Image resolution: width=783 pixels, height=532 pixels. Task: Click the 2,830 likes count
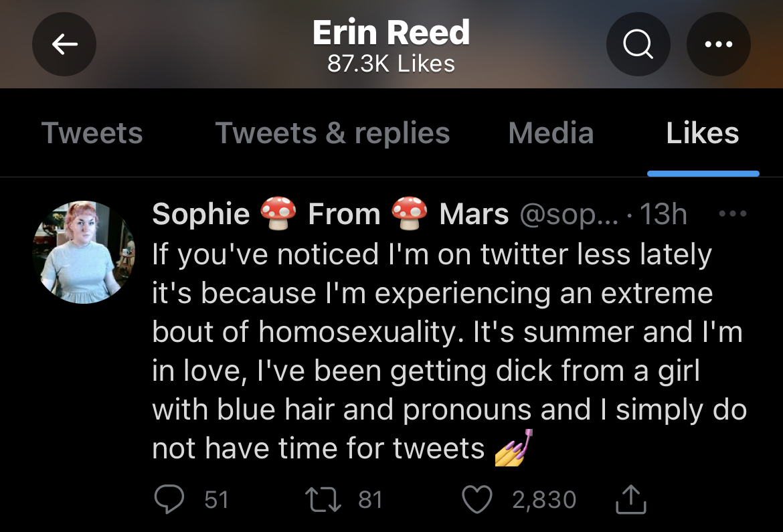coord(543,499)
